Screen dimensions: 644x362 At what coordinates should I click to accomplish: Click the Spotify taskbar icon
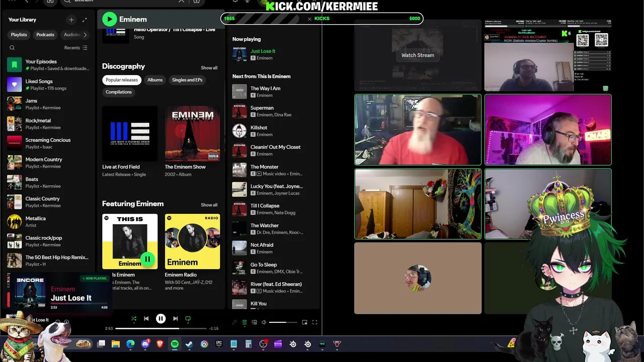(x=175, y=344)
